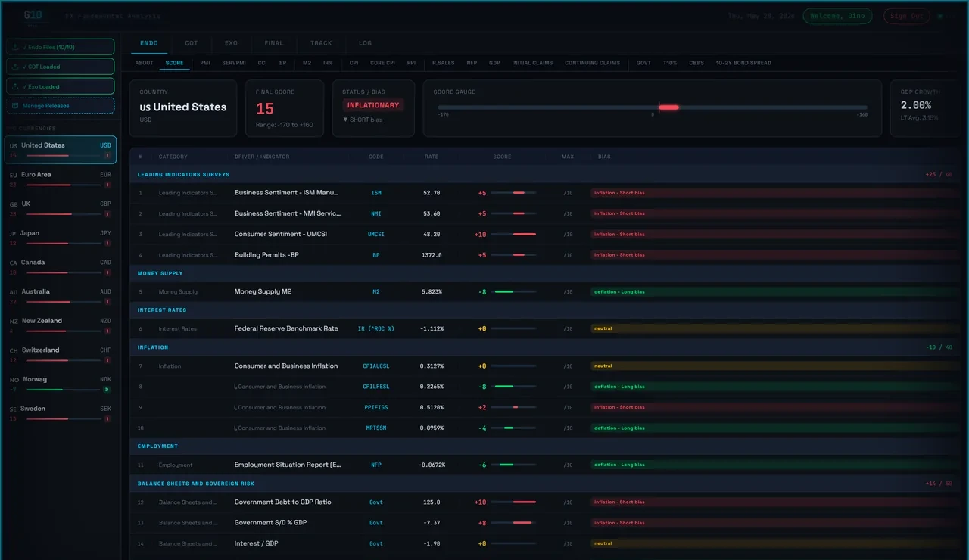
Task: Click the CPIAUCSL code cell
Action: point(376,366)
